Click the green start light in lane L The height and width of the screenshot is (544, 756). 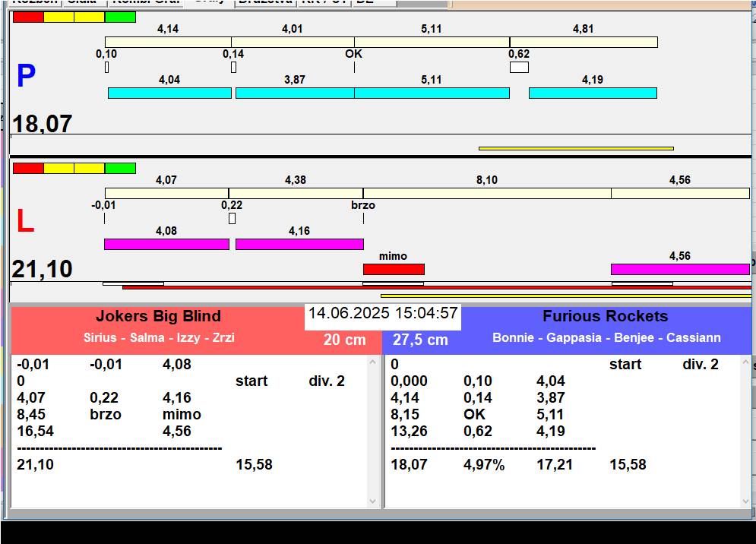[120, 168]
